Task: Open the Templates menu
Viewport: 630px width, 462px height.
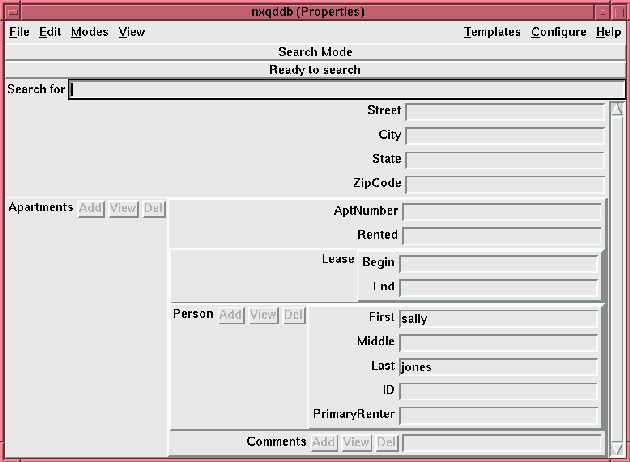Action: point(492,32)
